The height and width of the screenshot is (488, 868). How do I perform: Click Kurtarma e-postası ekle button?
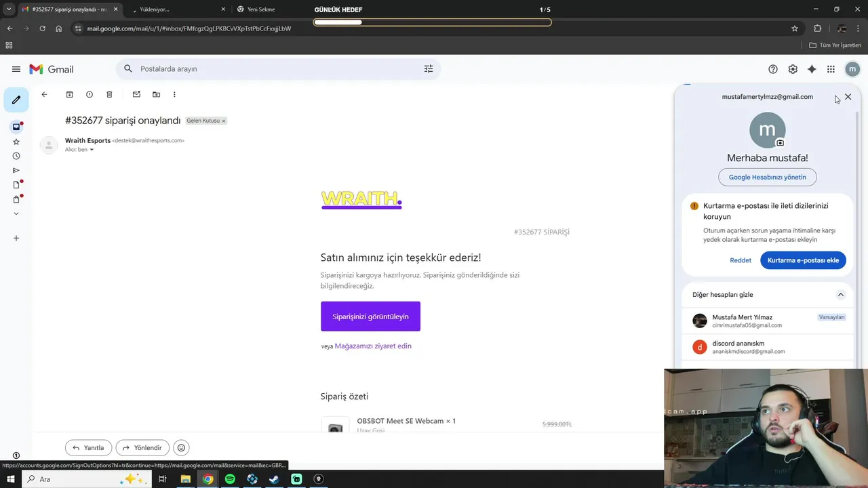pyautogui.click(x=803, y=260)
